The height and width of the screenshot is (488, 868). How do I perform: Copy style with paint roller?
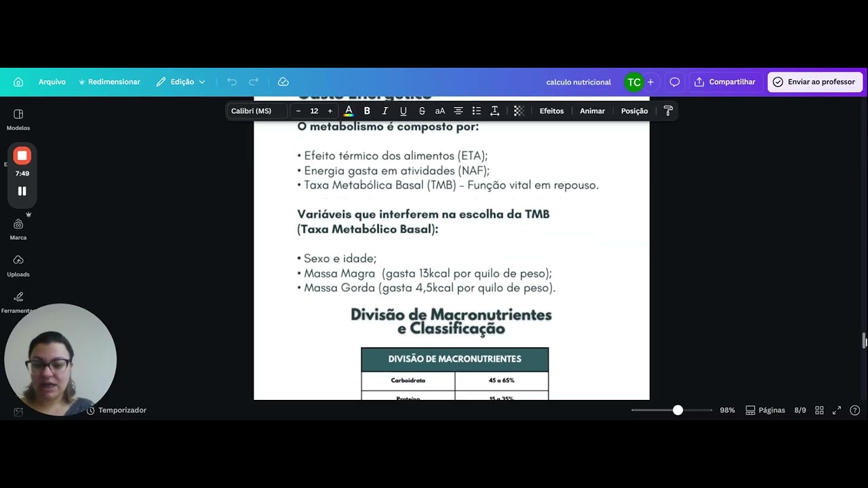pos(668,111)
